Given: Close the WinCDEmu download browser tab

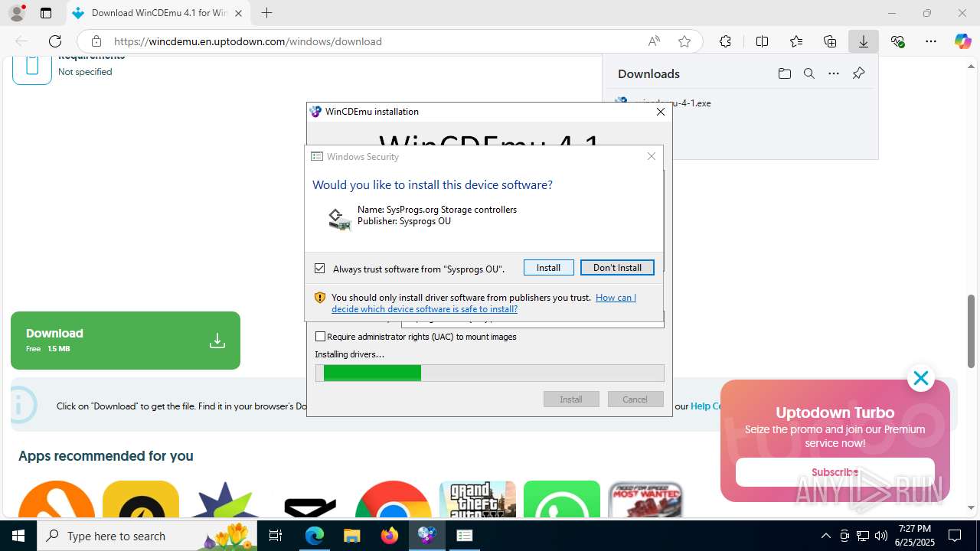Looking at the screenshot, I should 239,13.
